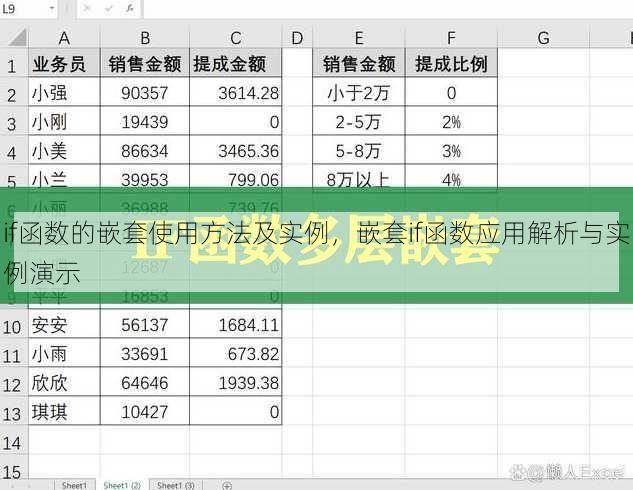Open the Name Box dropdown arrow
The height and width of the screenshot is (490, 633).
pyautogui.click(x=52, y=8)
